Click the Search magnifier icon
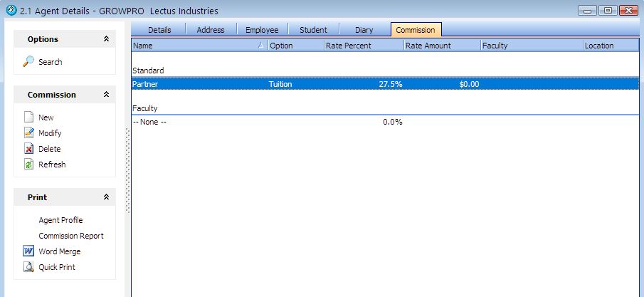This screenshot has height=297, width=644. click(x=28, y=62)
